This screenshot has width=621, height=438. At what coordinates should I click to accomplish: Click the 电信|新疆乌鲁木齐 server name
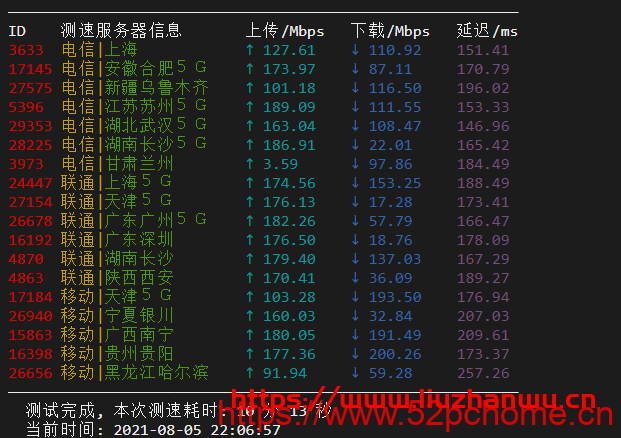click(x=135, y=88)
